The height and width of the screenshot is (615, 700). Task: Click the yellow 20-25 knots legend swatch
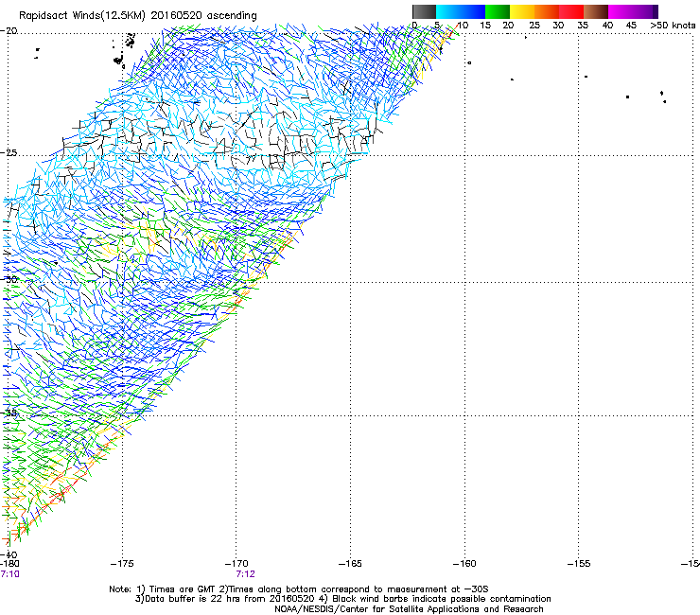click(522, 11)
